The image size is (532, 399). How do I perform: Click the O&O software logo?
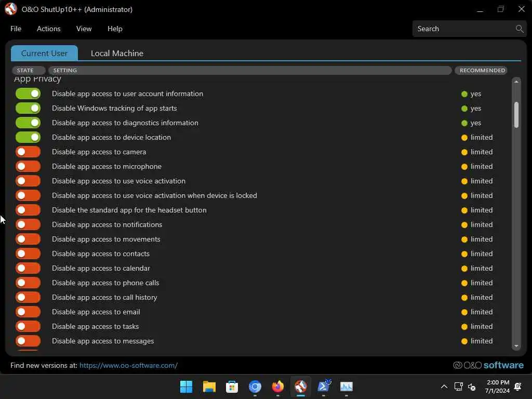(488, 365)
